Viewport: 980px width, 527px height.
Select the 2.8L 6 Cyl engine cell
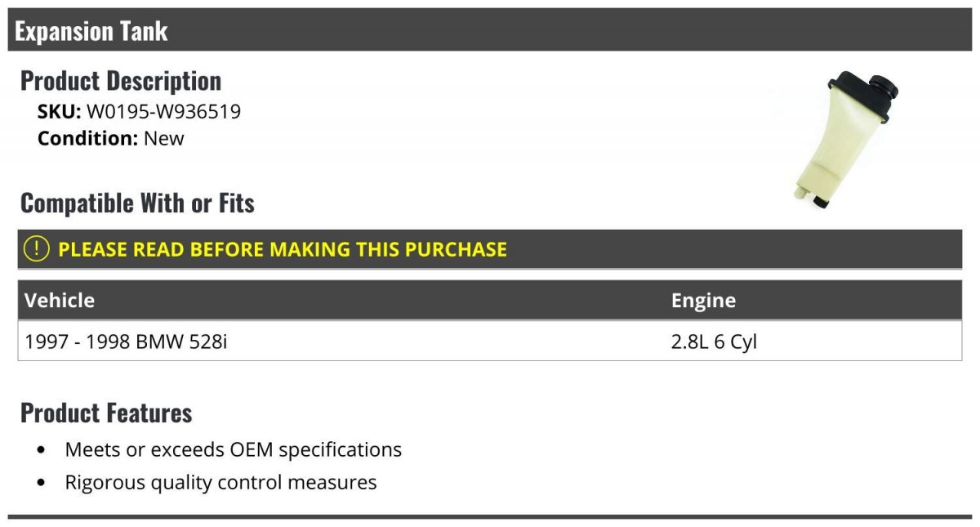(714, 342)
